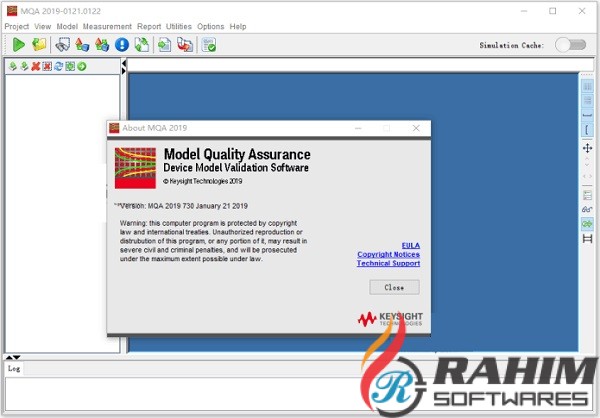Click the up arrow above the Log panel
This screenshot has height=418, width=600.
[9, 358]
